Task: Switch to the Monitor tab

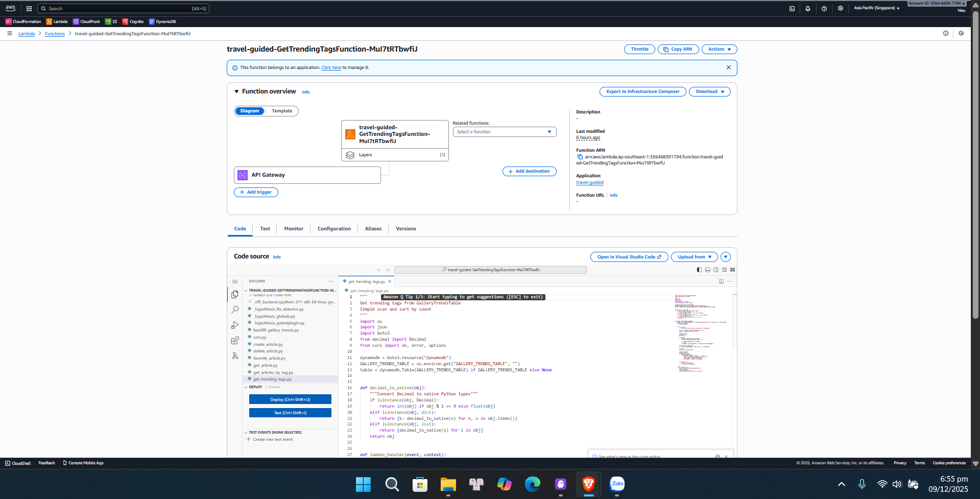Action: pyautogui.click(x=294, y=228)
